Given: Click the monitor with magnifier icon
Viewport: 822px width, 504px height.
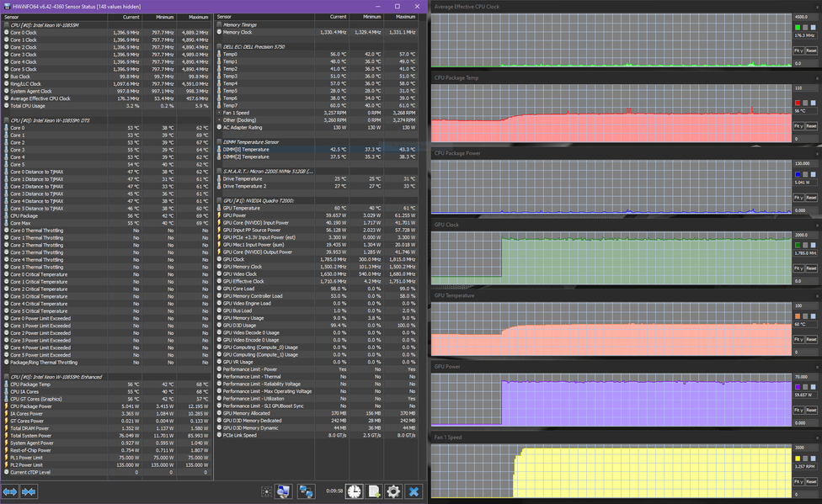Looking at the screenshot, I should pyautogui.click(x=283, y=491).
